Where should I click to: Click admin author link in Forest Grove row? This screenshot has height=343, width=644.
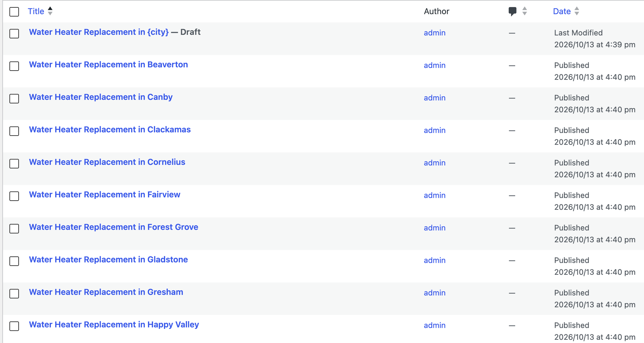[x=434, y=228]
